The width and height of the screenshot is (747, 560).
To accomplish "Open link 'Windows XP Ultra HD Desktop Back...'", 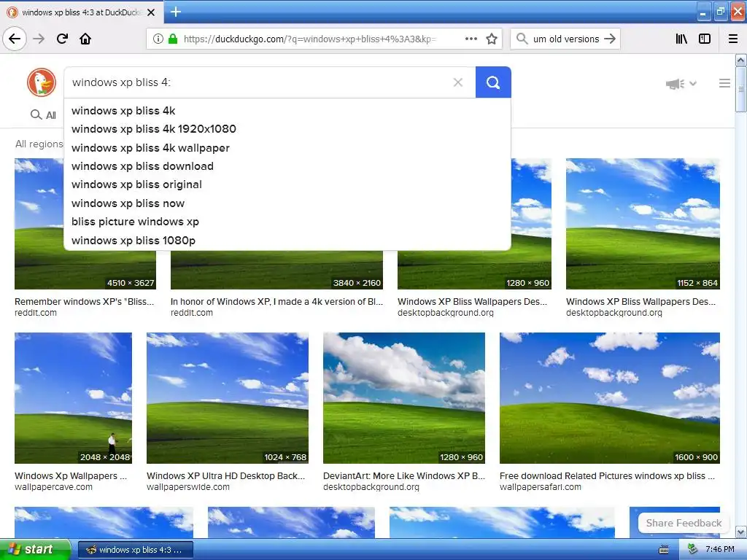I will point(225,475).
